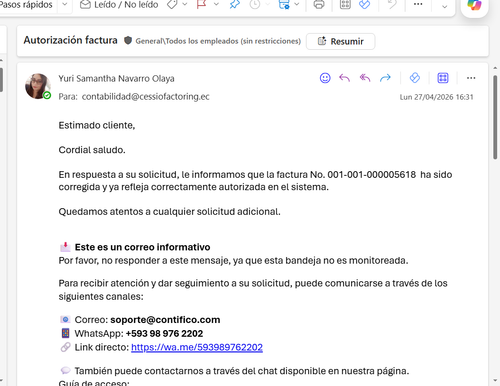Click the apps grid icon in message header
The image size is (500, 386).
[443, 78]
